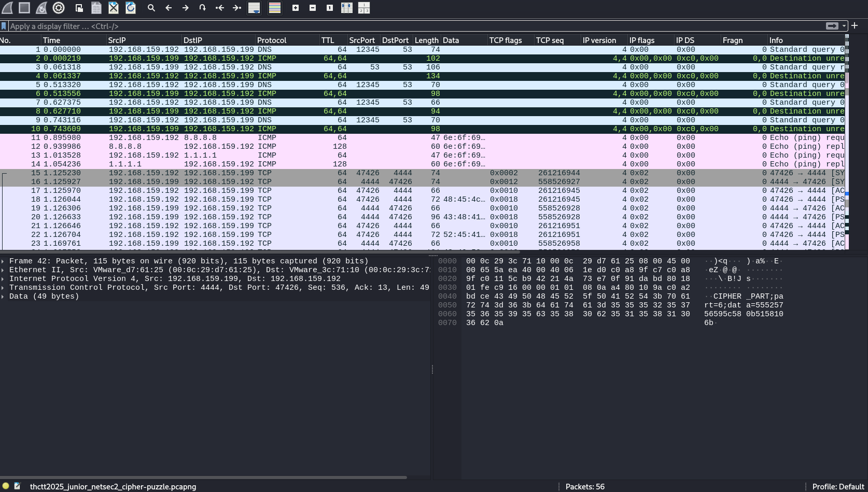This screenshot has height=492, width=868.
Task: Expand Data (49 bytes) section
Action: [x=3, y=297]
